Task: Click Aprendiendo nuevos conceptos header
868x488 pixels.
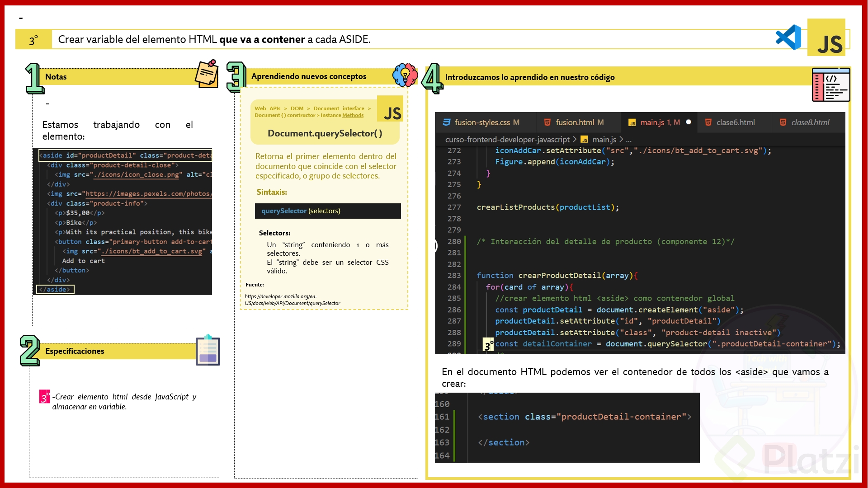Action: click(x=309, y=76)
